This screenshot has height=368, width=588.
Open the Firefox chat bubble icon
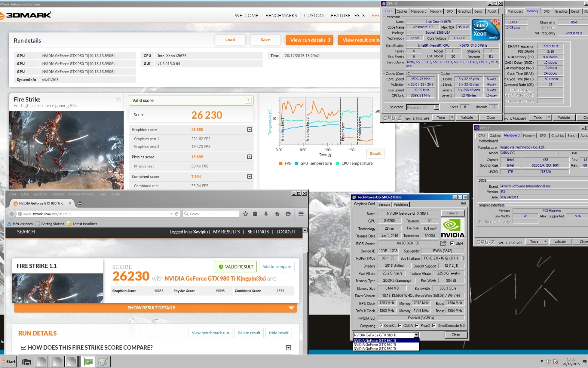pyautogui.click(x=288, y=214)
